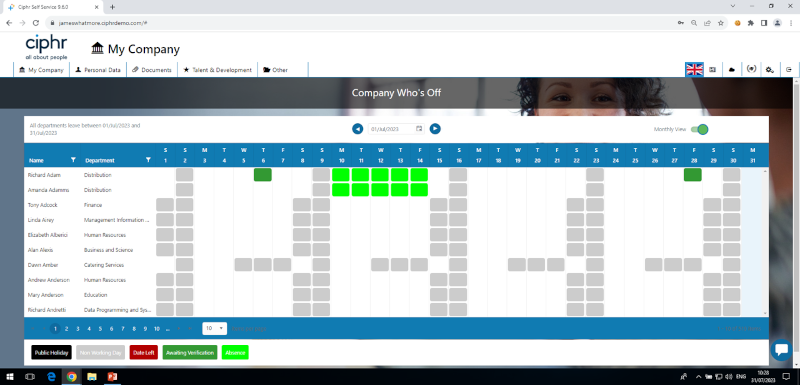Open the Chrome profile avatar

777,23
